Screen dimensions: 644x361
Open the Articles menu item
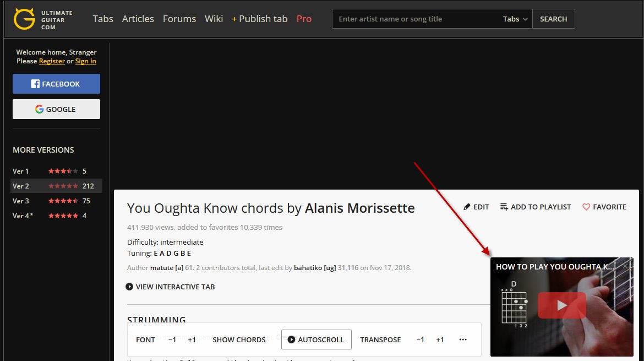pos(138,18)
